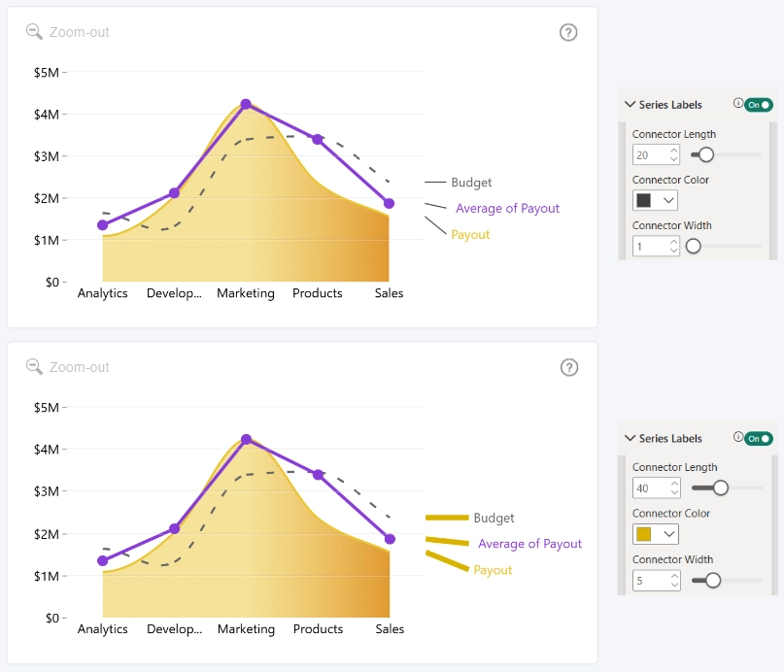Click the info icon in the bottom Series Labels panel
The width and height of the screenshot is (784, 672).
738,437
